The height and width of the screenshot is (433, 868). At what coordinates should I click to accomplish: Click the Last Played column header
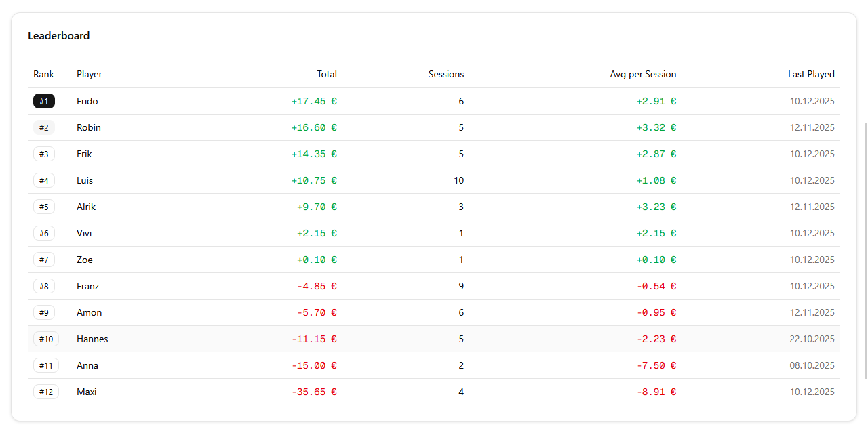coord(811,74)
